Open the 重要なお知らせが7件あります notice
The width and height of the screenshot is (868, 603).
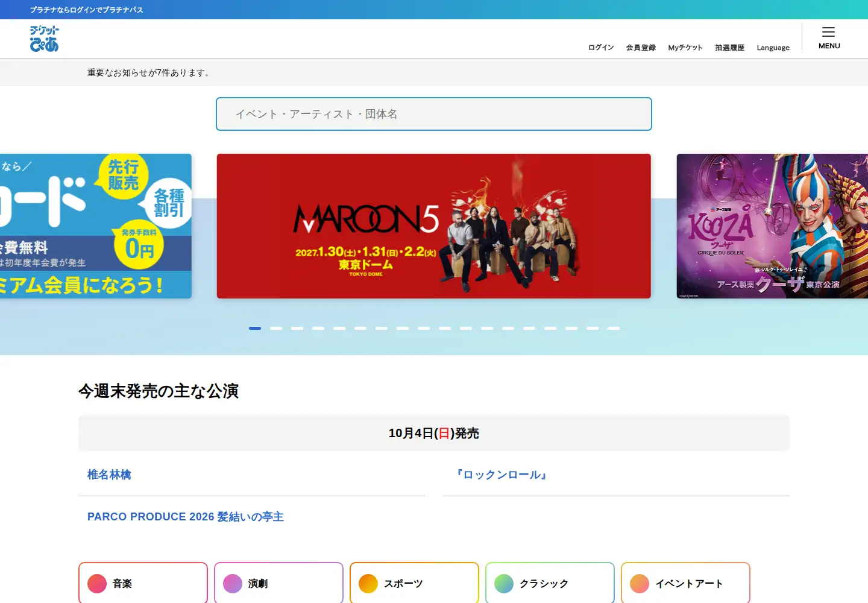point(149,72)
